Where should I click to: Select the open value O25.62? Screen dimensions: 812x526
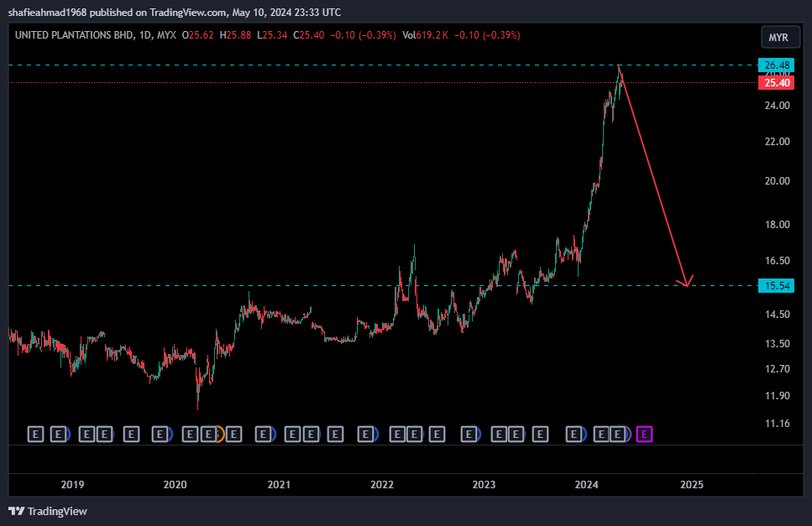point(198,35)
